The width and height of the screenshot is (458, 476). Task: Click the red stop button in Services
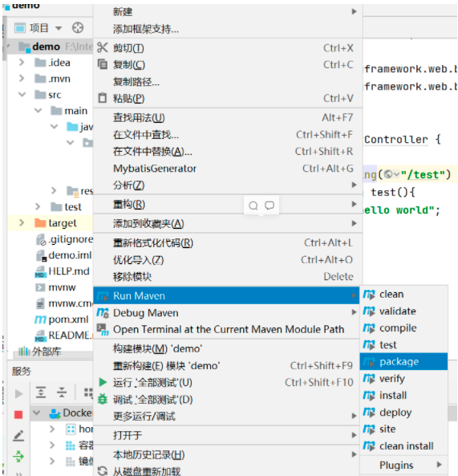coord(18,414)
